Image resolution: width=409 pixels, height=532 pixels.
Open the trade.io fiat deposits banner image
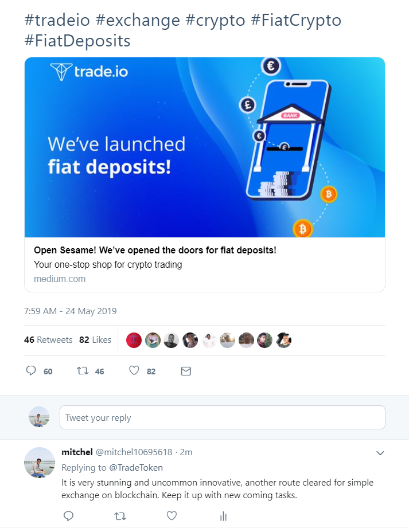(204, 147)
